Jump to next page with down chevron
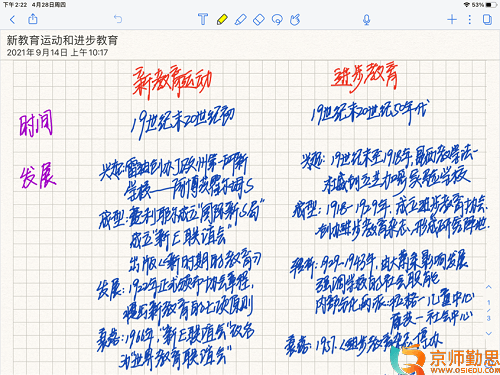Image resolution: width=500 pixels, height=375 pixels. (489, 333)
